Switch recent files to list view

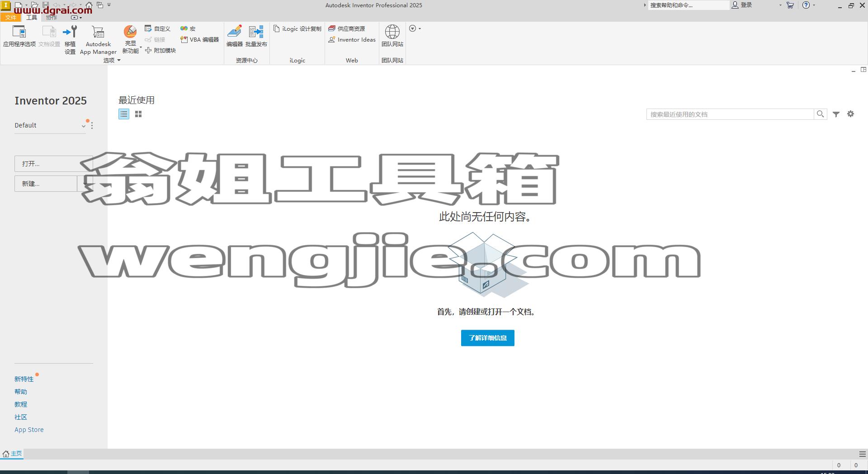pos(124,114)
